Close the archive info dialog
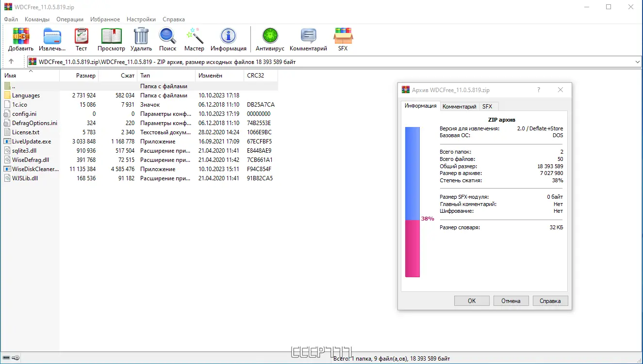The width and height of the screenshot is (643, 364). [561, 90]
